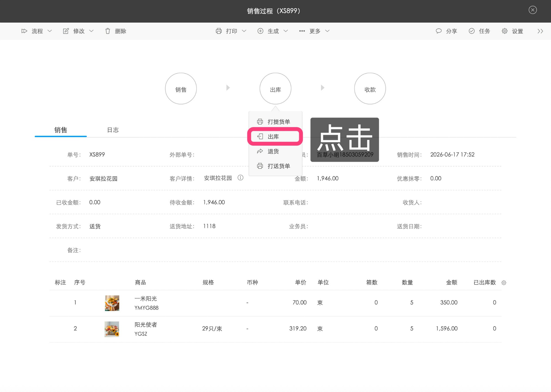Image resolution: width=551 pixels, height=392 pixels.
Task: Click the printer icon next to 打送货单
Action: 260,166
